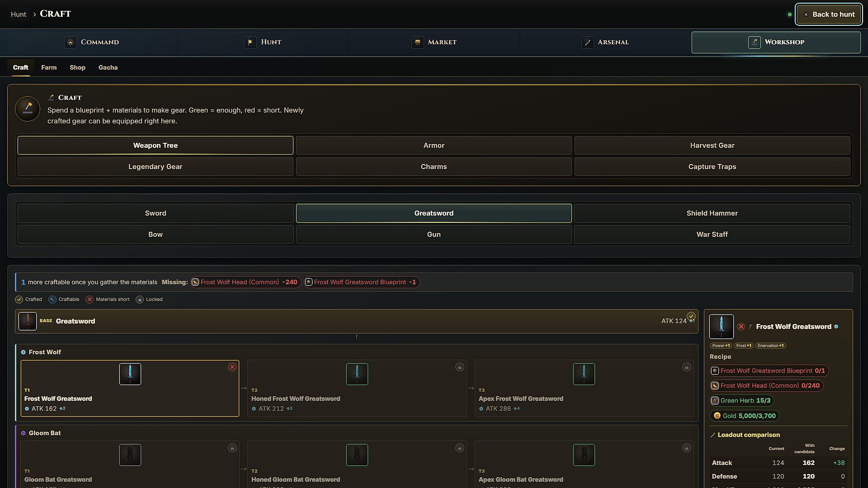Open the Workshop main tab
This screenshot has width=868, height=488.
pyautogui.click(x=776, y=42)
